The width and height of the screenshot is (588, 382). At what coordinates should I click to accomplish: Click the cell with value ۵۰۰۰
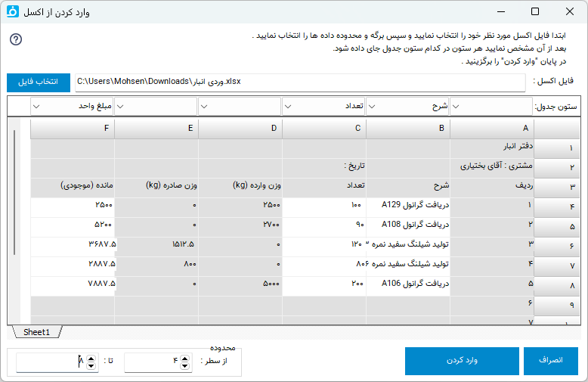240,286
